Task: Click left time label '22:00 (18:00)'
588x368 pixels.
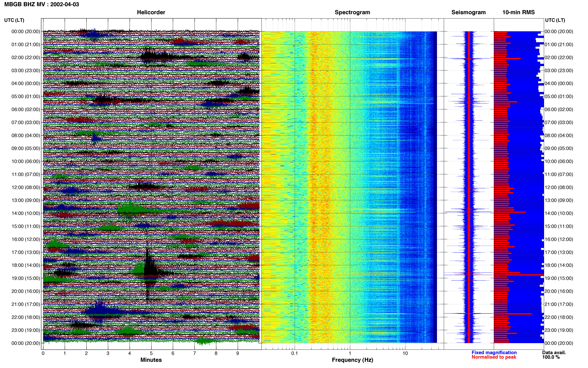Action: tap(26, 317)
